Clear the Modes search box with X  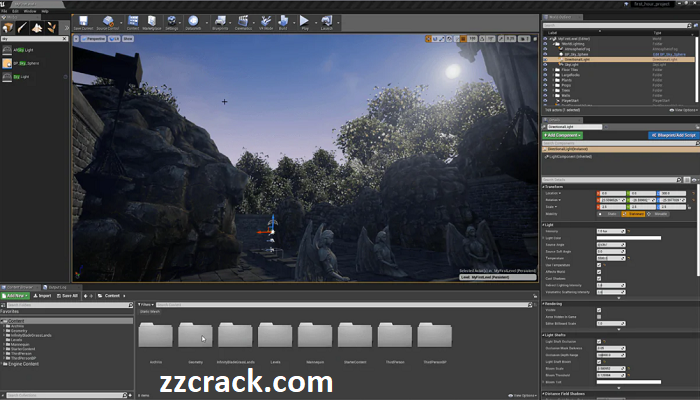(x=64, y=39)
